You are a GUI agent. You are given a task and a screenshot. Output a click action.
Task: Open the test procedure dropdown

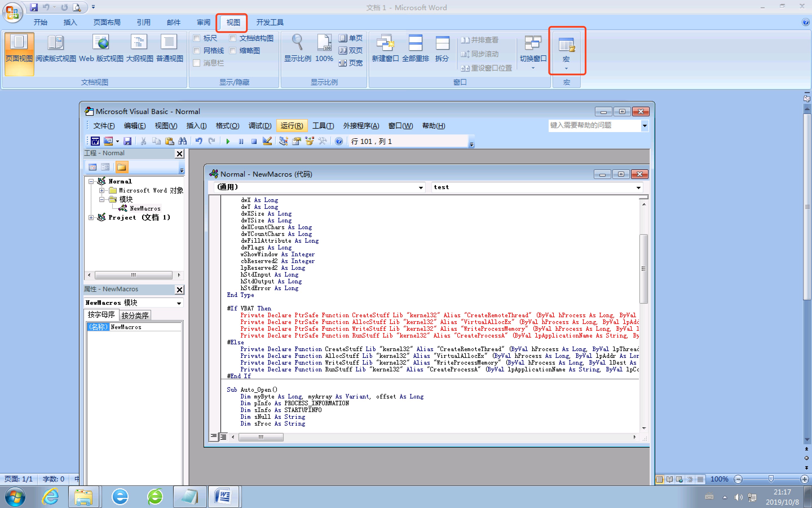(638, 187)
